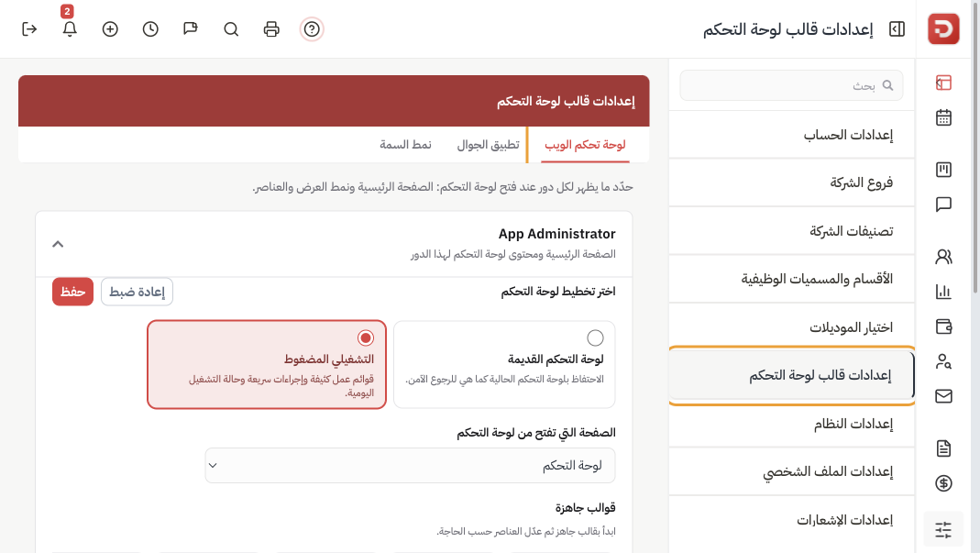Switch to لوحة تحكم الويب tab
Viewport: 980px width, 553px height.
pos(585,145)
